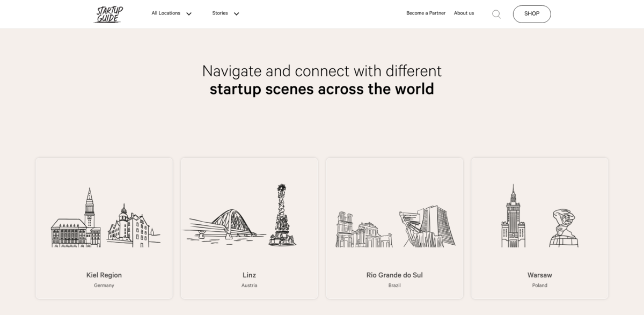Open the Become a Partner menu item
Viewport: 644px width, 315px height.
[x=426, y=13]
